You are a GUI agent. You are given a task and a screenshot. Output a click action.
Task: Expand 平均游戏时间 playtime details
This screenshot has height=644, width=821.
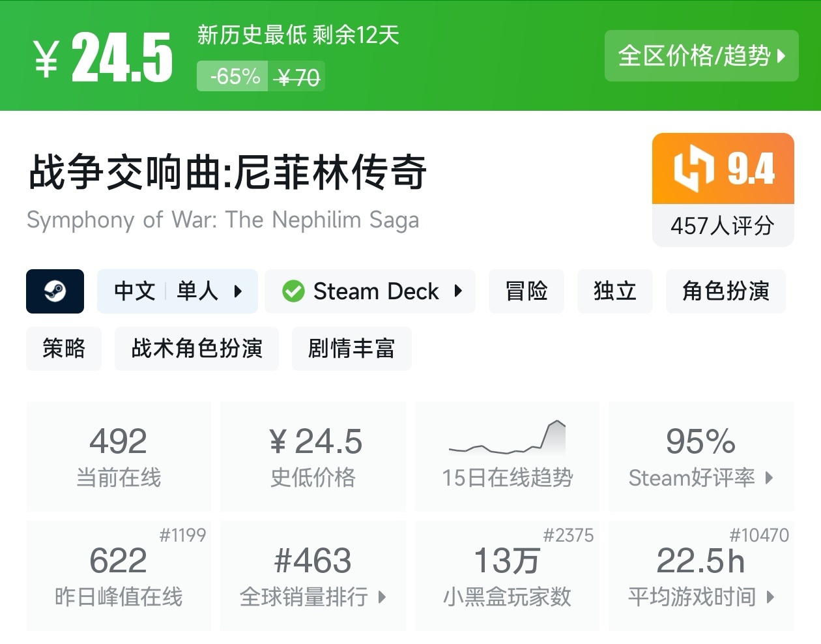pyautogui.click(x=770, y=596)
